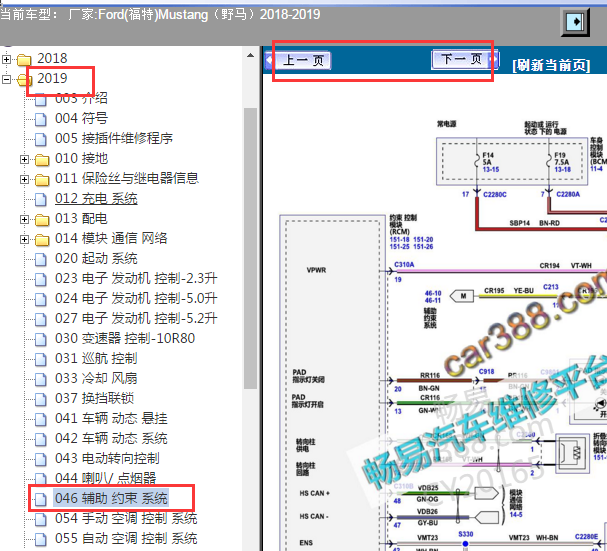Open 031 巡航 控制 diagram
The width and height of the screenshot is (607, 551).
click(x=96, y=359)
